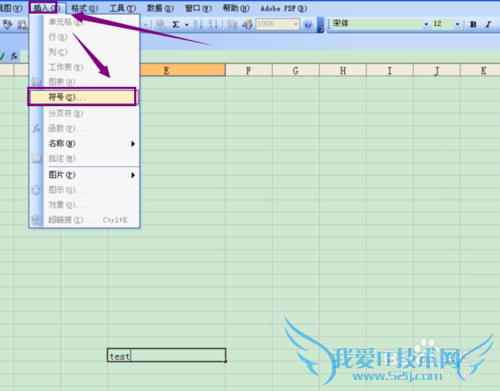The width and height of the screenshot is (500, 391).
Task: Click the drawing toolbar icon
Action: [247, 24]
